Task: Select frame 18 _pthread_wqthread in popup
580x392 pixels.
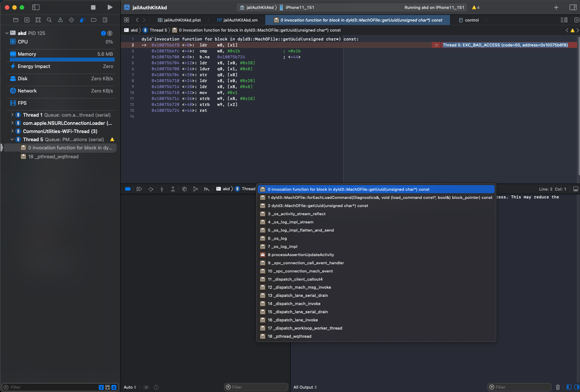Action: (376, 336)
